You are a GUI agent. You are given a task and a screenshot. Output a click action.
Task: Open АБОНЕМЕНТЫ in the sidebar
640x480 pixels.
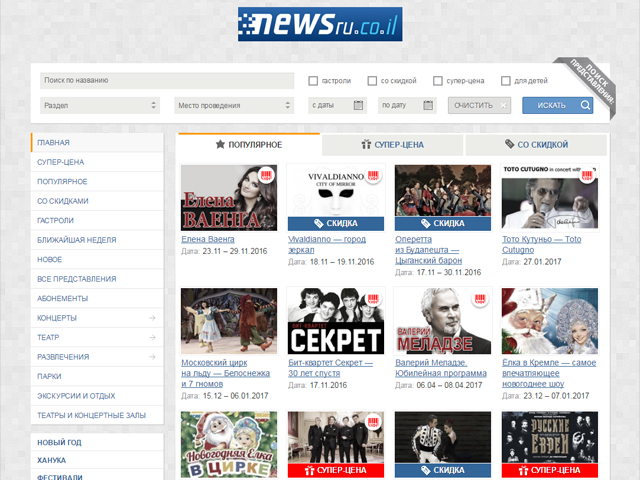tap(97, 298)
